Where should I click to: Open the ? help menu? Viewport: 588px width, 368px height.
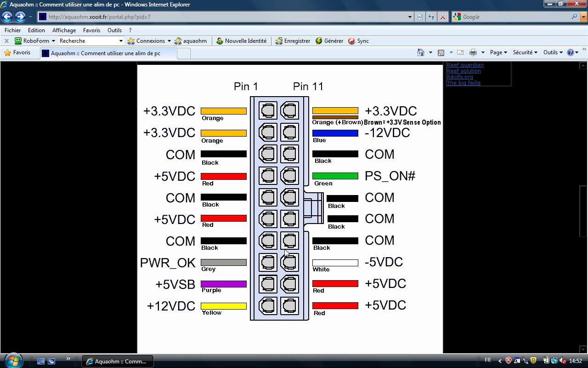130,30
